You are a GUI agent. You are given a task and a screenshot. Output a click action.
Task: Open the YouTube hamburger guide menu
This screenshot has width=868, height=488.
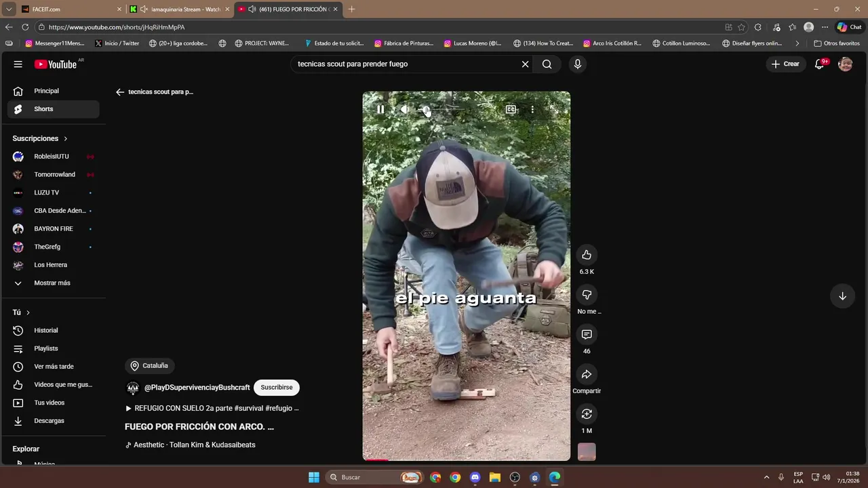(18, 64)
